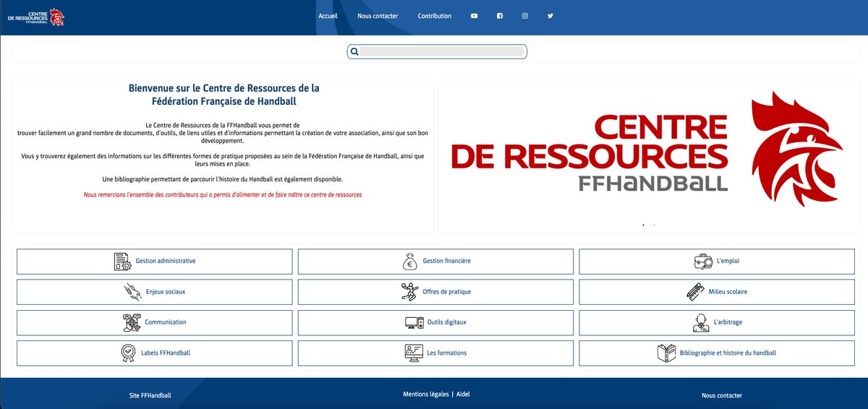
Task: Select the second carousel slide dot
Action: [x=654, y=225]
